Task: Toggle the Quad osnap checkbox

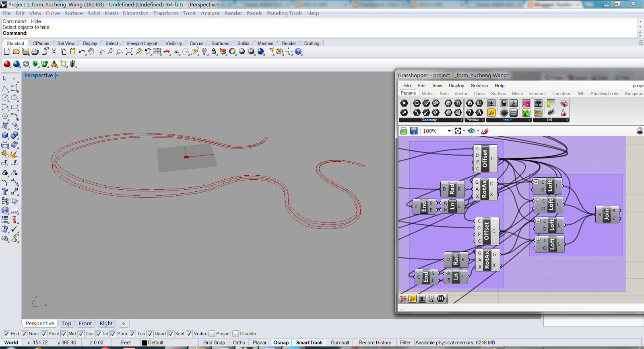Action: tap(150, 334)
